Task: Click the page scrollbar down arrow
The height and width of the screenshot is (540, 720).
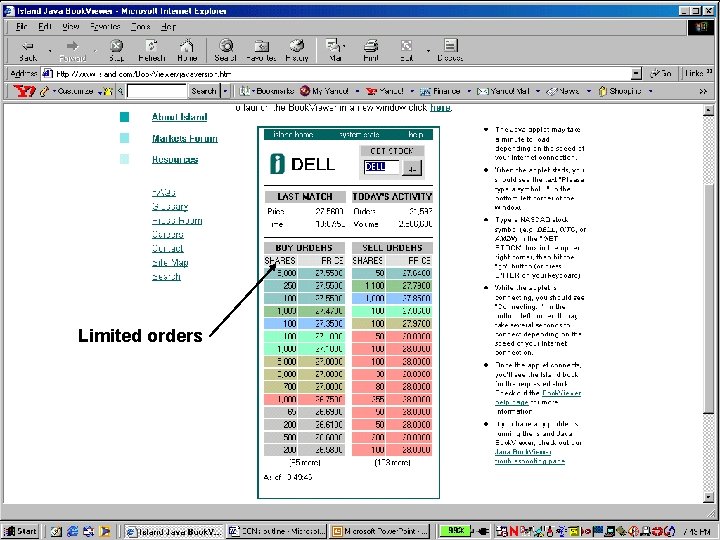Action: click(709, 497)
